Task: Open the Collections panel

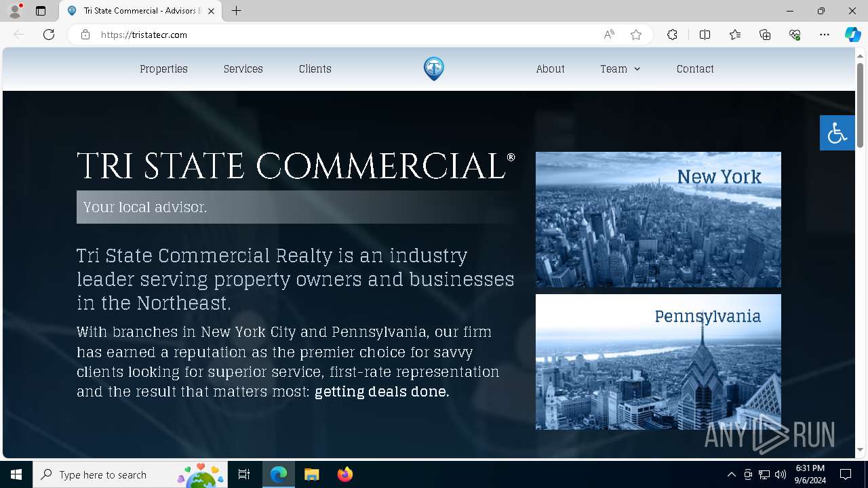Action: pos(765,35)
